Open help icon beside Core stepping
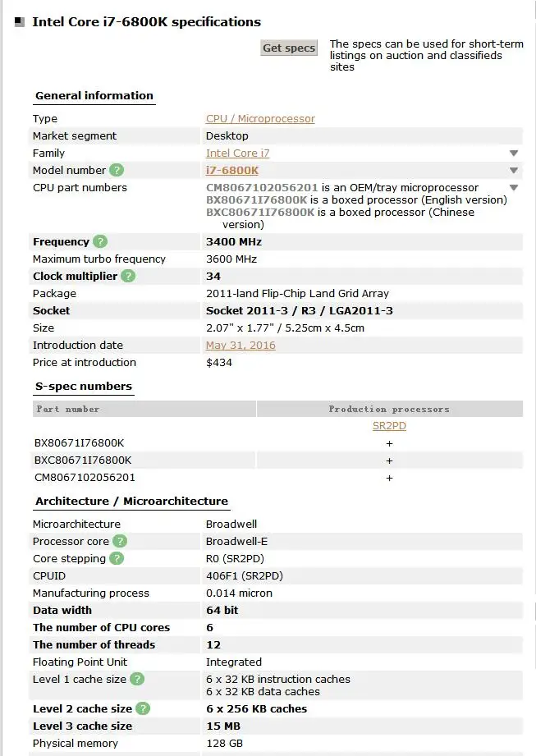 pyautogui.click(x=117, y=559)
